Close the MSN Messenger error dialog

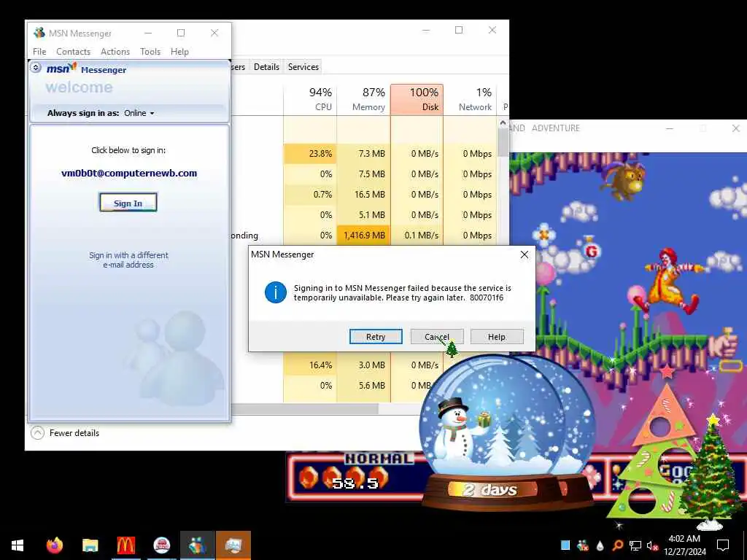(x=524, y=254)
